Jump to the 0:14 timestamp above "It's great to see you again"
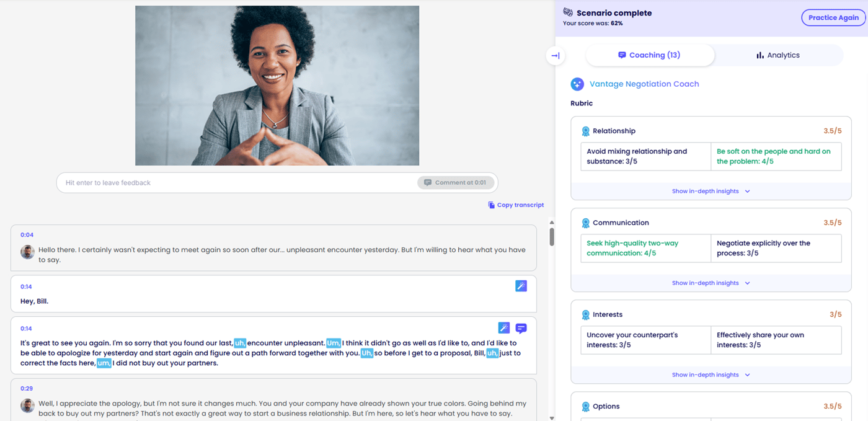This screenshot has width=868, height=421. [27, 329]
